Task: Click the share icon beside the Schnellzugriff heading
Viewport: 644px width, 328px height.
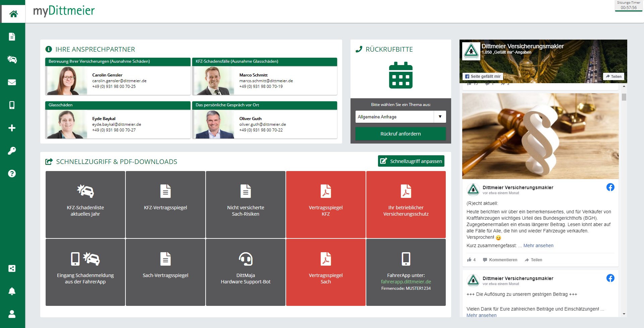Action: [x=49, y=162]
